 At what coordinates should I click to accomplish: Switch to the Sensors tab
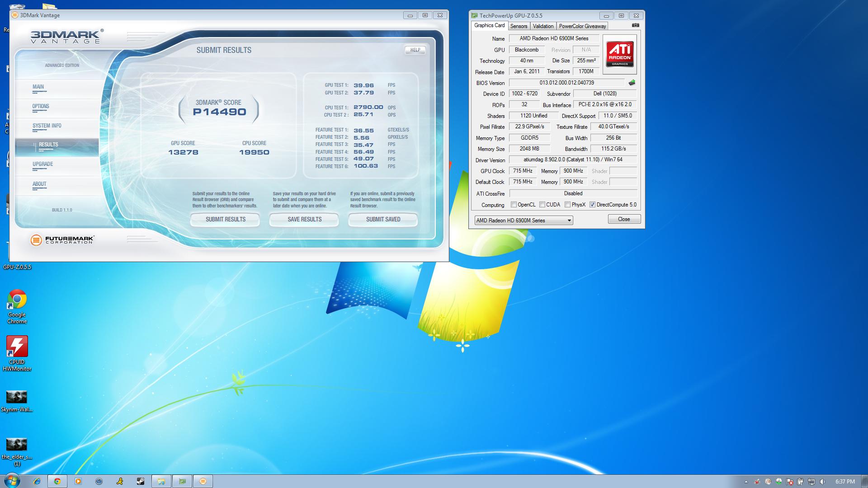pos(519,26)
